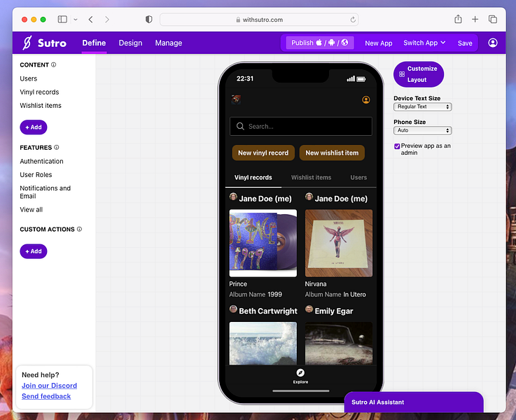Viewport: 516px width, 420px height.
Task: Open Users in the CONTENT list
Action: 28,78
